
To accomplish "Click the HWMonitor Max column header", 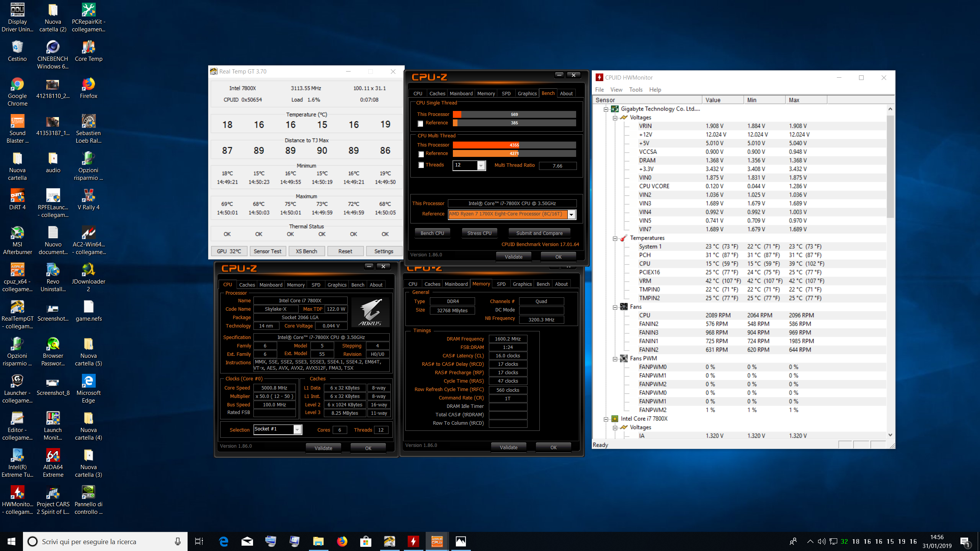I will [x=806, y=100].
